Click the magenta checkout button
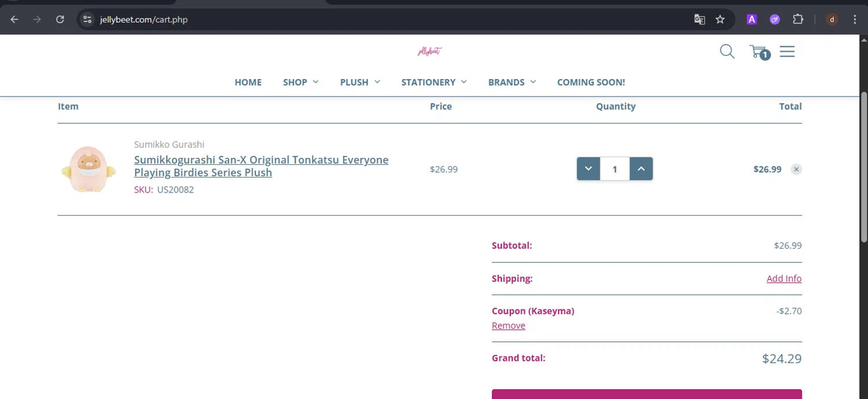 click(x=647, y=394)
